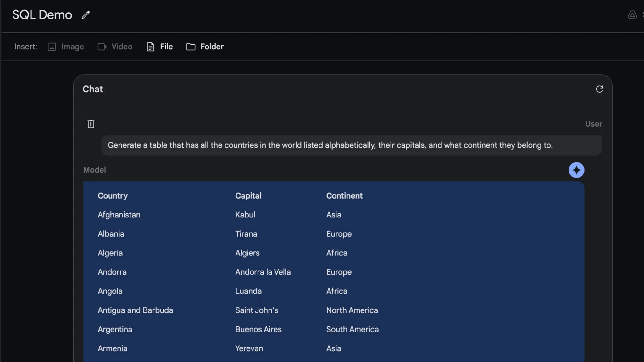The width and height of the screenshot is (644, 362).
Task: Click the South America continent cell
Action: pyautogui.click(x=352, y=329)
